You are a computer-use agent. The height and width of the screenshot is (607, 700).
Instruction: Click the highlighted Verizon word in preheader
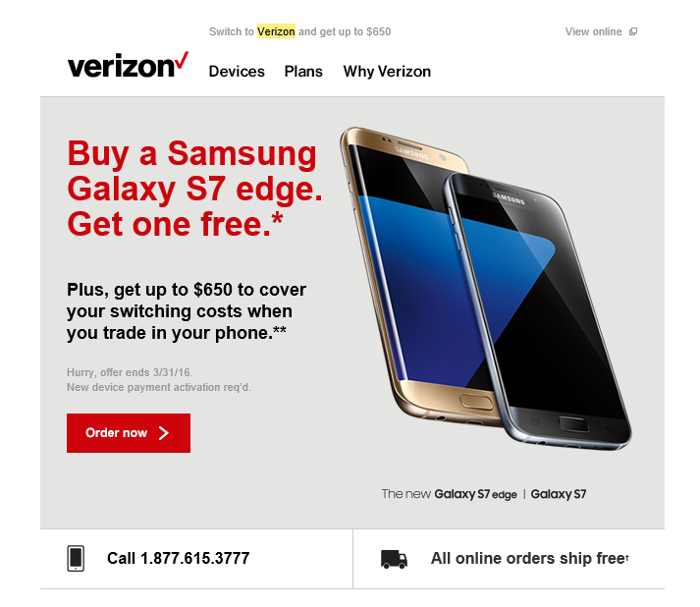276,31
